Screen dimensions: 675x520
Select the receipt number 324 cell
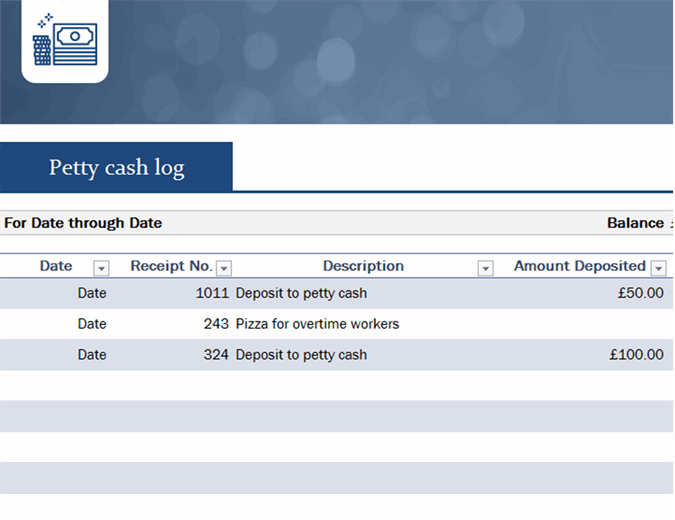[216, 355]
